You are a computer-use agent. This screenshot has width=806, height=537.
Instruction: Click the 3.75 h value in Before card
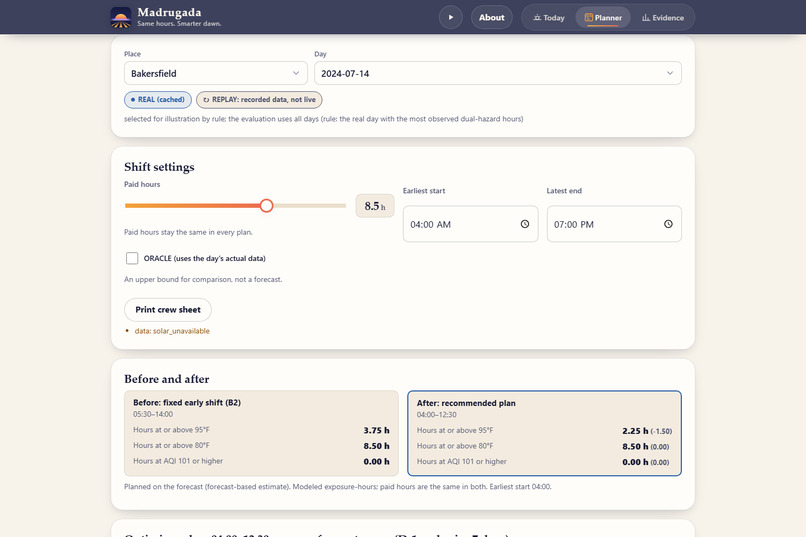376,430
